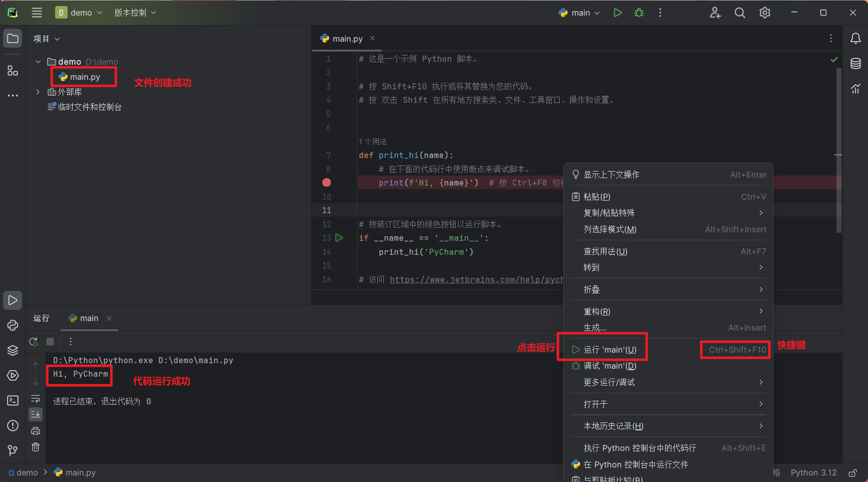Open the chart-style tool window icon in right sidebar
Viewport: 868px width, 482px height.
(x=855, y=89)
